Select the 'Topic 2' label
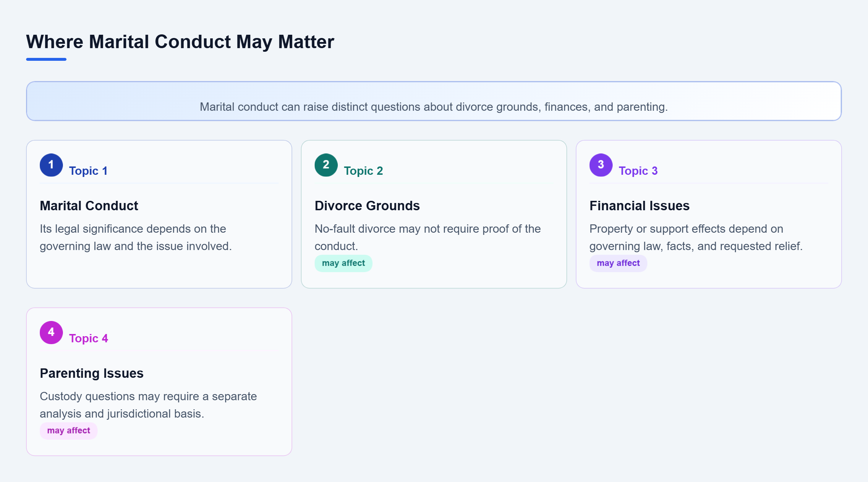This screenshot has height=482, width=868. [x=363, y=171]
